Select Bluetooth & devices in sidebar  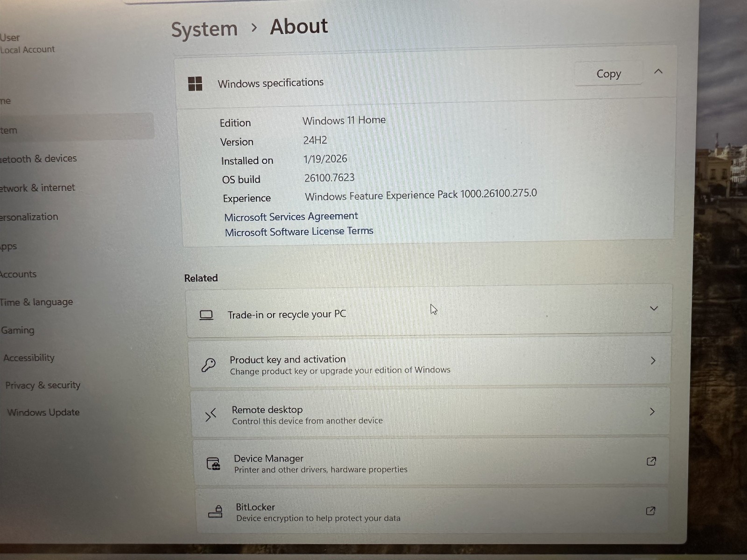tap(38, 159)
